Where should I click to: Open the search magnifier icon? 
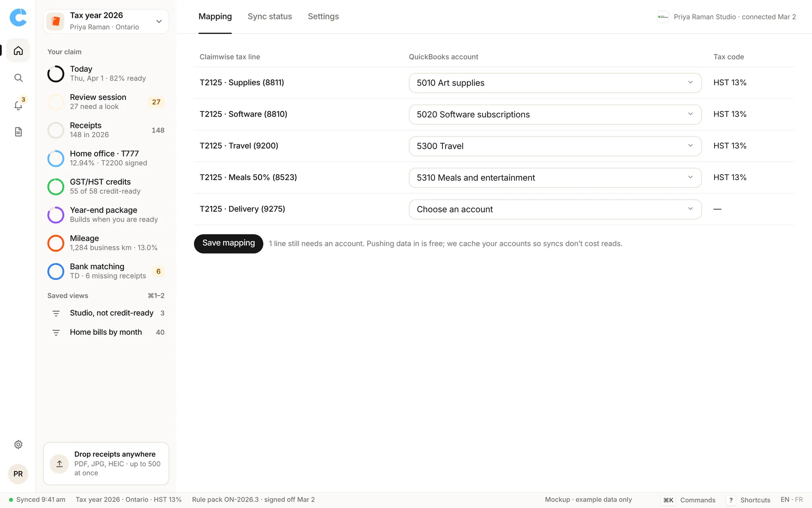18,78
